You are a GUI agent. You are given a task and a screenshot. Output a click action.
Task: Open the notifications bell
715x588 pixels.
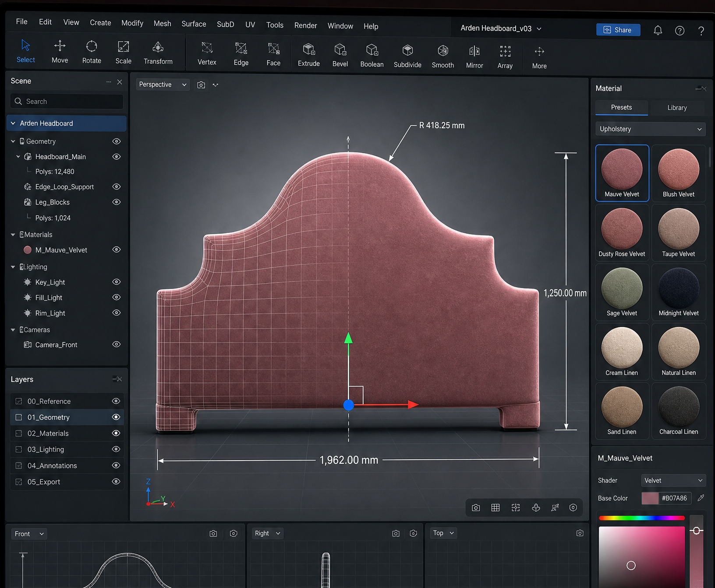pos(658,30)
